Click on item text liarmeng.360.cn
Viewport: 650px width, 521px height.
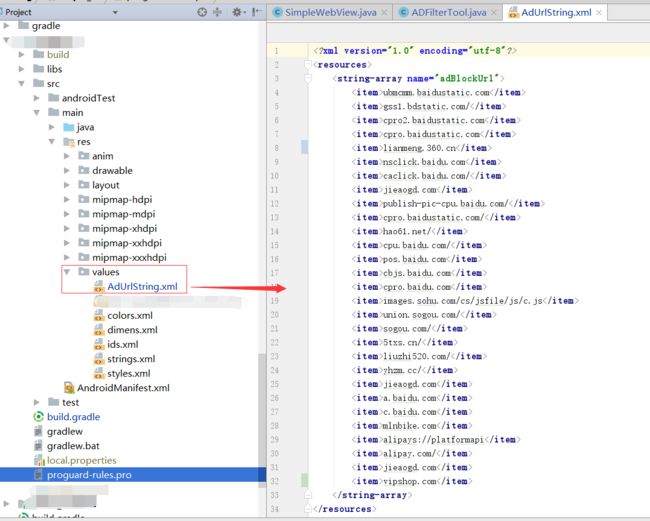(420, 148)
